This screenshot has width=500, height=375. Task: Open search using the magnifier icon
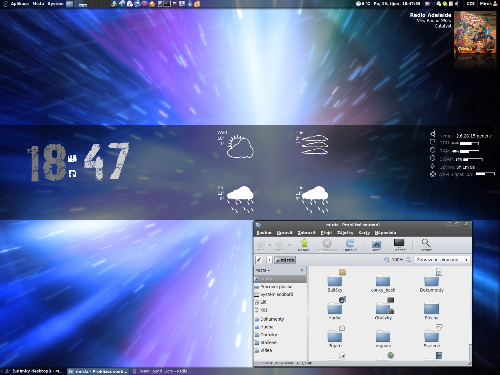426,245
